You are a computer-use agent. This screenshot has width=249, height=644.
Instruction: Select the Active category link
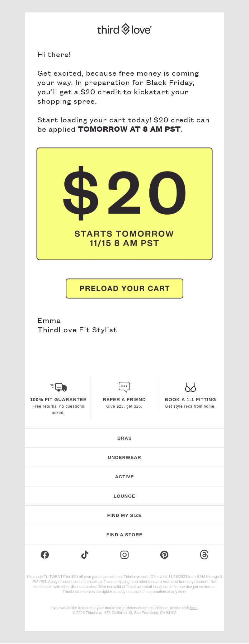tap(125, 477)
